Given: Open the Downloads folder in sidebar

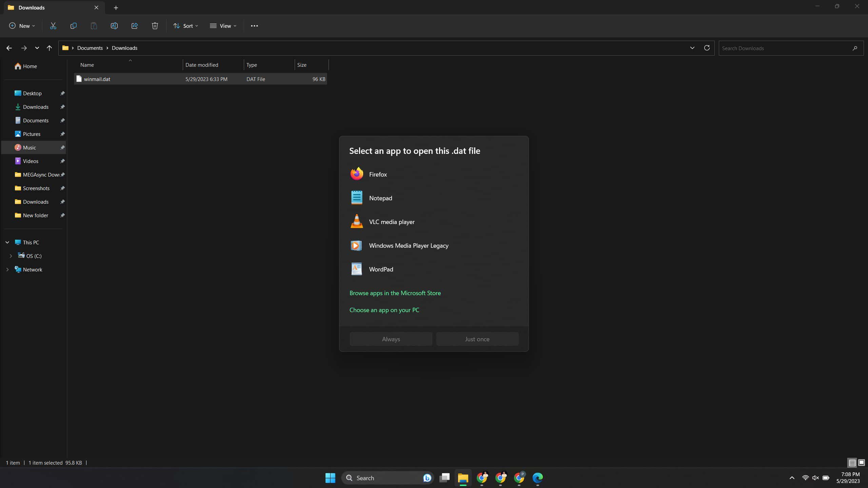Looking at the screenshot, I should coord(35,107).
